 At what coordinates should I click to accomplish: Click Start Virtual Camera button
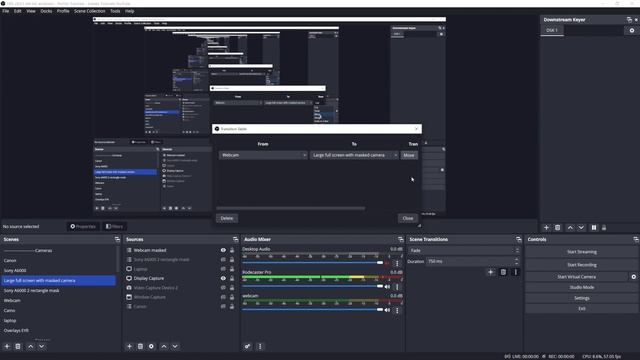point(577,277)
